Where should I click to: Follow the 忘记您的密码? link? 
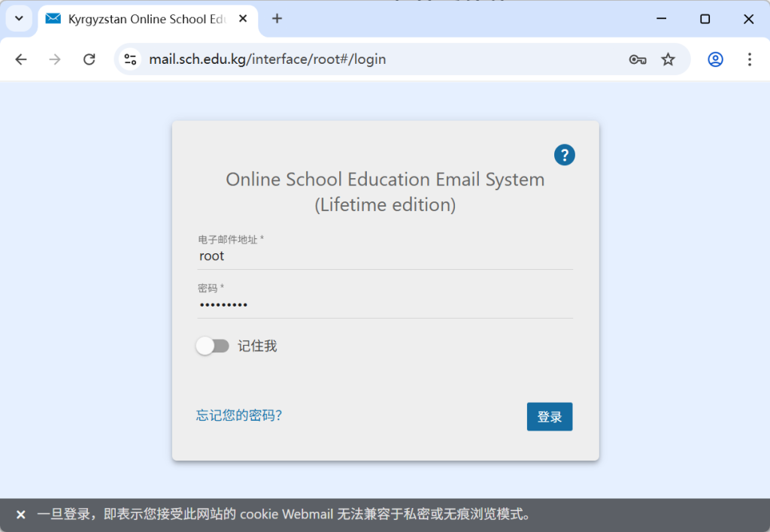pyautogui.click(x=239, y=416)
